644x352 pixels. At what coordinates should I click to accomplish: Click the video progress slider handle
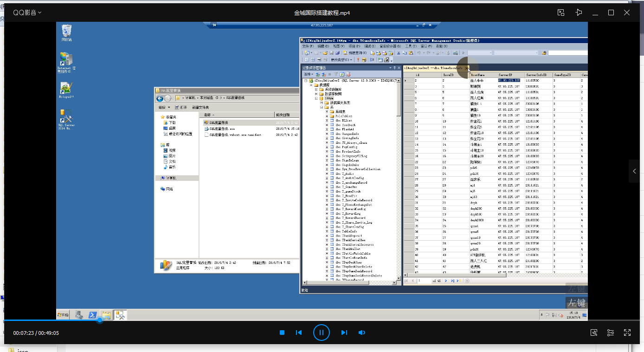point(99,320)
